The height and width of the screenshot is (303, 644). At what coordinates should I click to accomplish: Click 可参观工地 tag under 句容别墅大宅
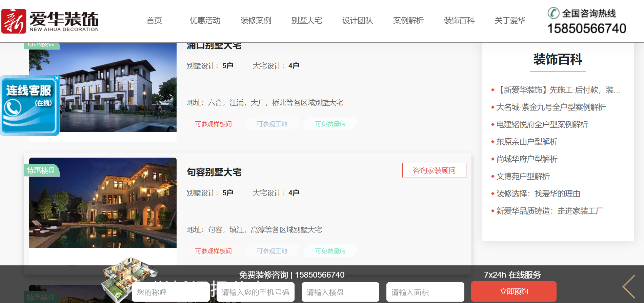(272, 251)
